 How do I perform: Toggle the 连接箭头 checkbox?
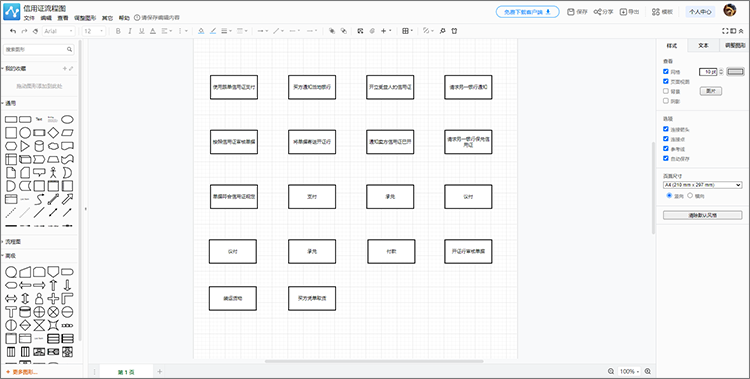[x=666, y=129]
